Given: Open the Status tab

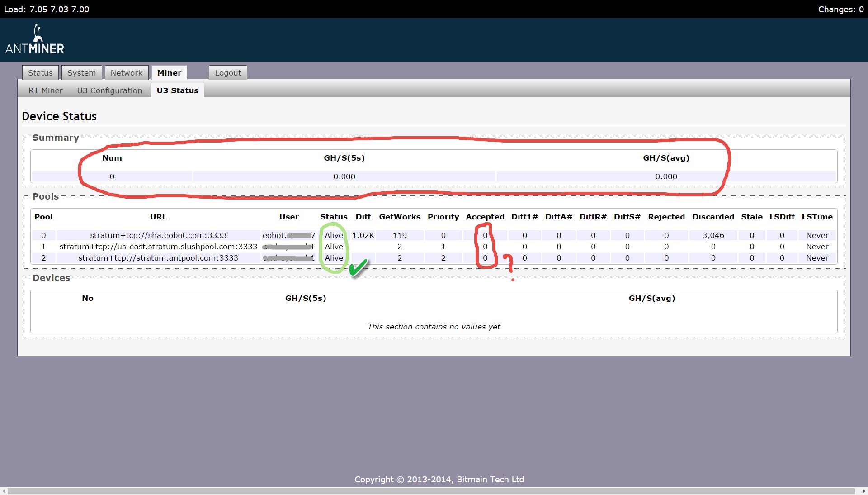Looking at the screenshot, I should tap(40, 73).
